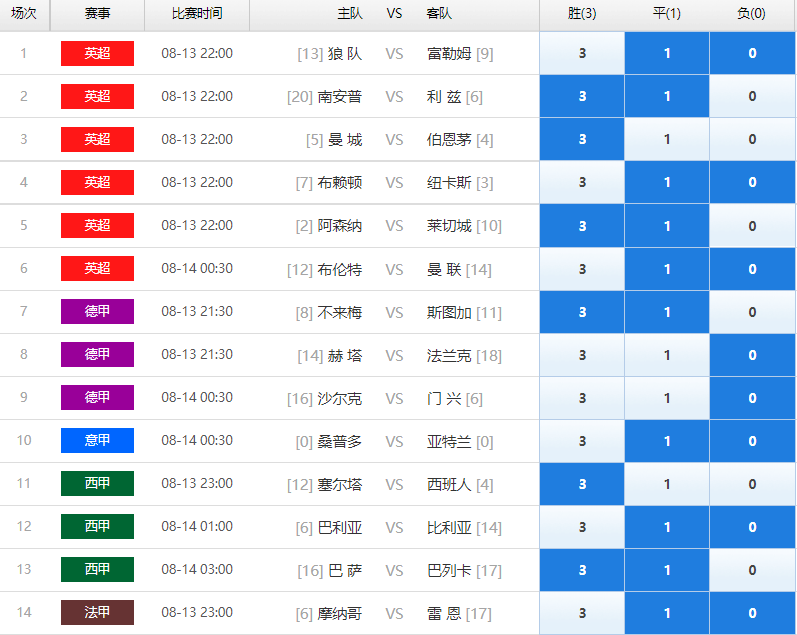
Task: Choose draw (1) for match 8 赫塔
Action: (x=667, y=355)
